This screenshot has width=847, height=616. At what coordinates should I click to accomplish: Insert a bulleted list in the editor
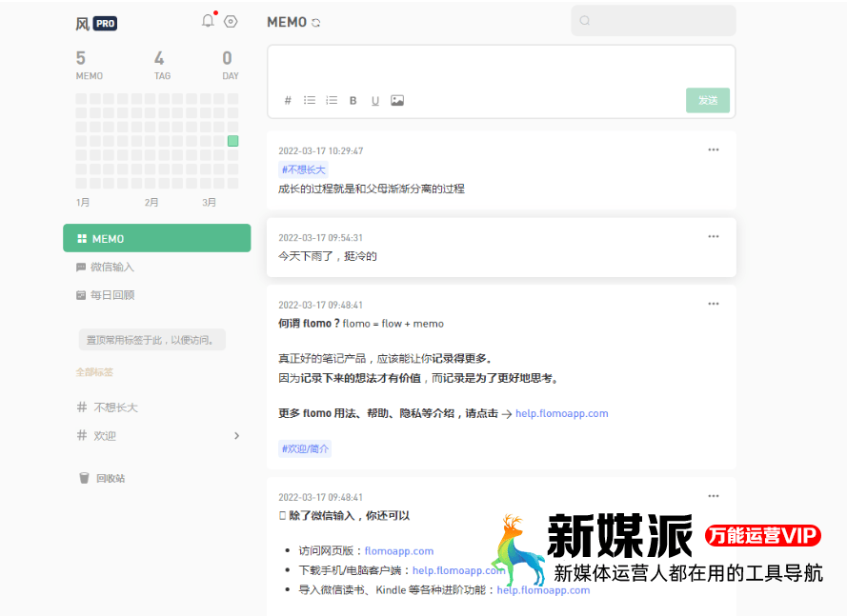[310, 100]
